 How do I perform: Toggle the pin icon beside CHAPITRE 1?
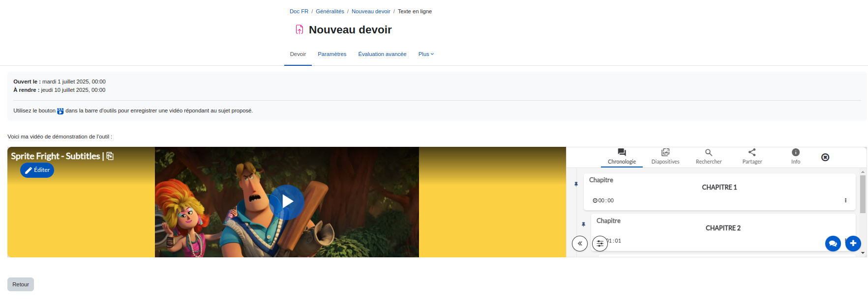tap(576, 184)
